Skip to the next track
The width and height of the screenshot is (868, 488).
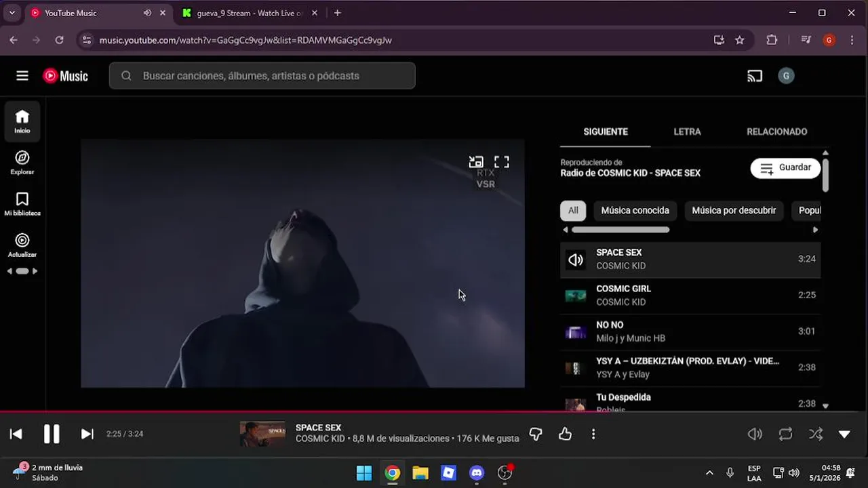pos(87,434)
